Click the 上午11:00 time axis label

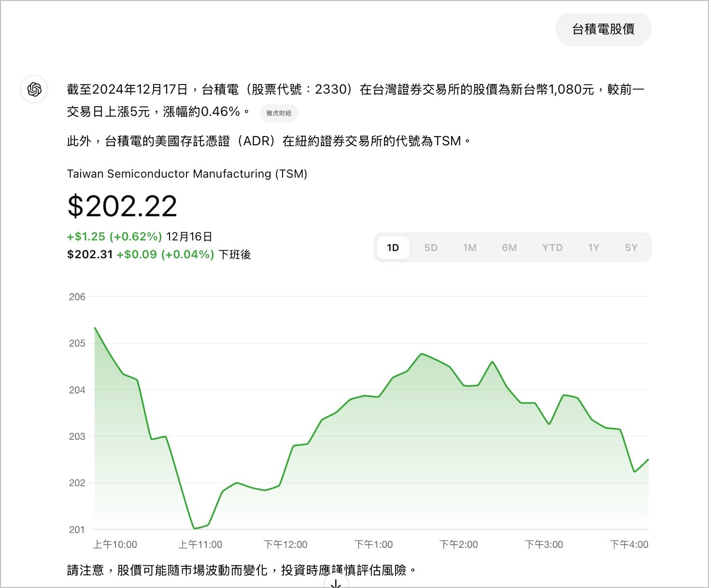[200, 545]
